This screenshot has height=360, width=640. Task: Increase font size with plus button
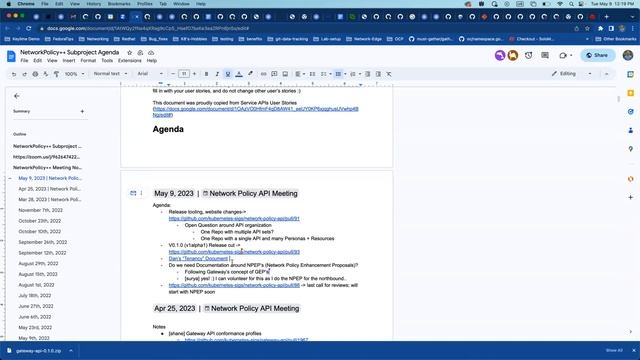point(194,74)
